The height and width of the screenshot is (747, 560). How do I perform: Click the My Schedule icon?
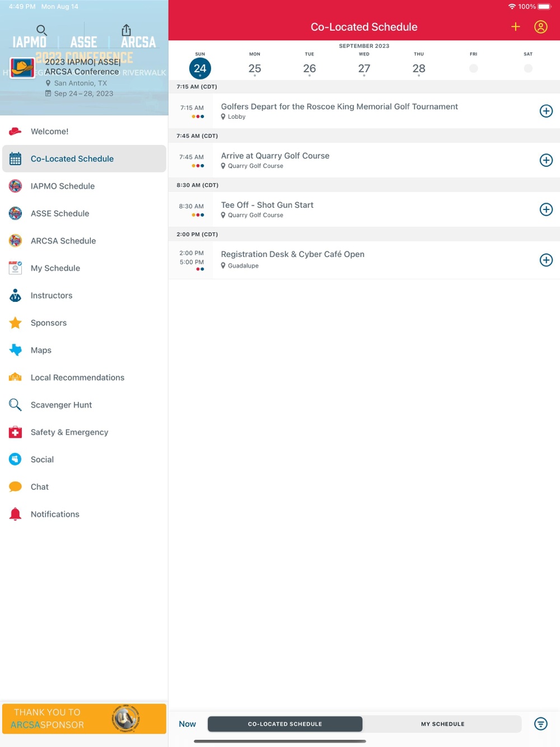click(16, 268)
